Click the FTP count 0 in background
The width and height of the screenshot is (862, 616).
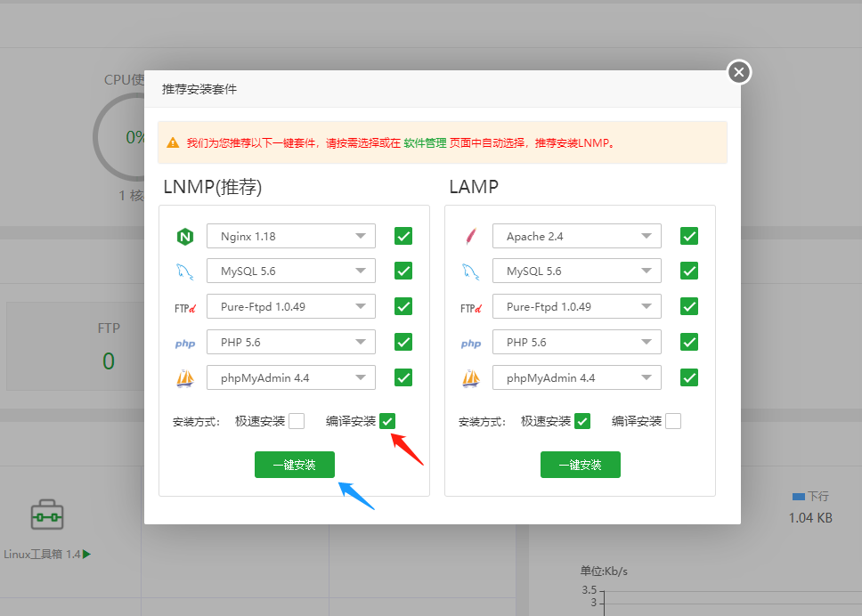[109, 361]
